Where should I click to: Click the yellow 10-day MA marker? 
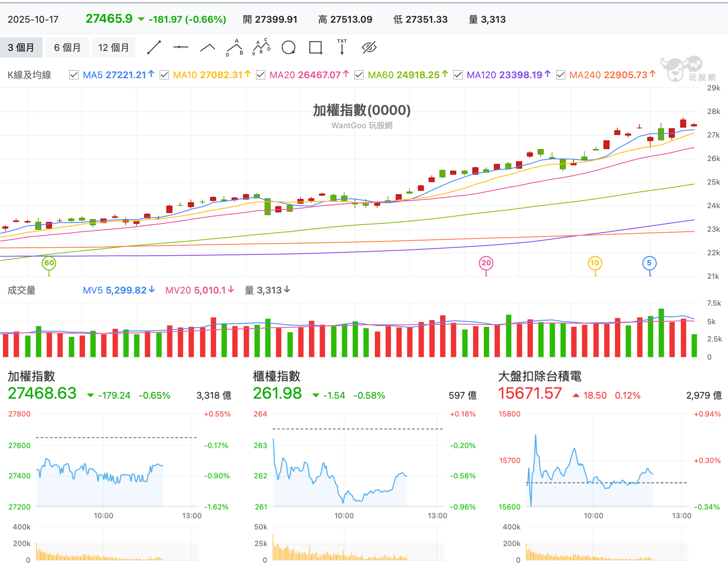tap(595, 263)
